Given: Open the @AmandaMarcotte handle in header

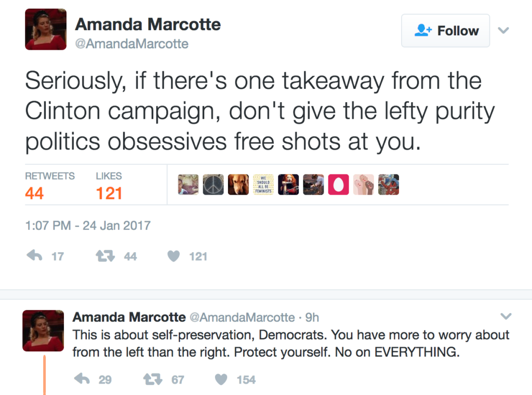Looking at the screenshot, I should [x=131, y=44].
